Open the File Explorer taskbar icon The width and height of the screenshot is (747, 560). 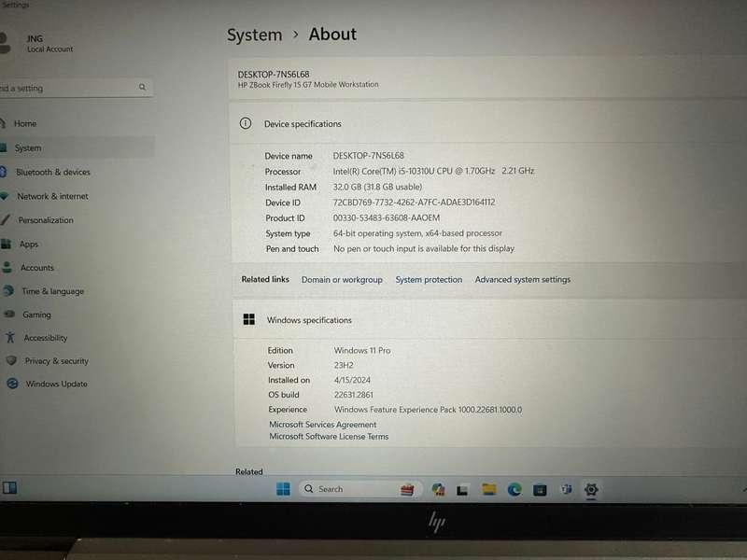[x=488, y=489]
